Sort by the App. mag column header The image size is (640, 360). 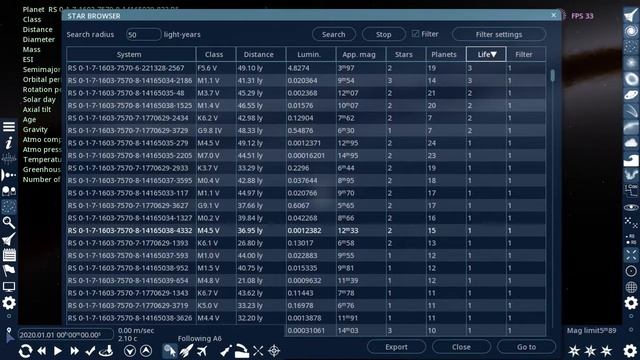(360, 54)
